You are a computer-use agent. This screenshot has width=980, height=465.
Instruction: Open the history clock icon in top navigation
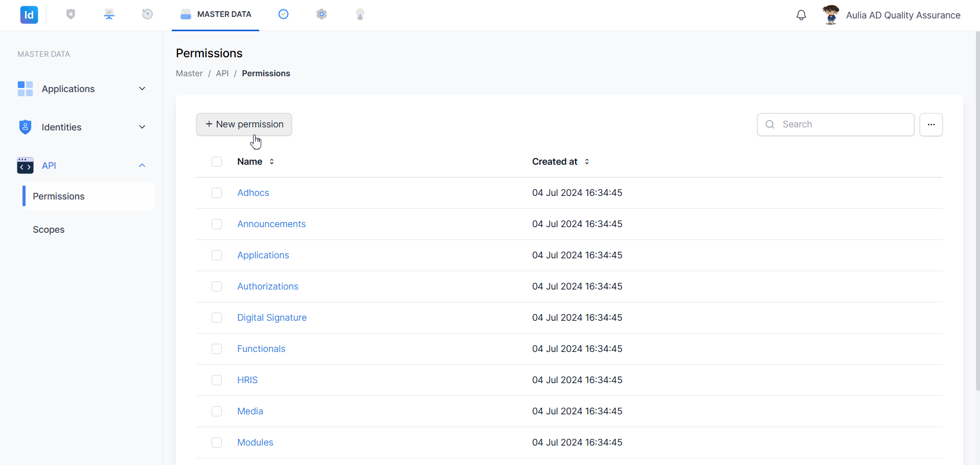pyautogui.click(x=147, y=14)
